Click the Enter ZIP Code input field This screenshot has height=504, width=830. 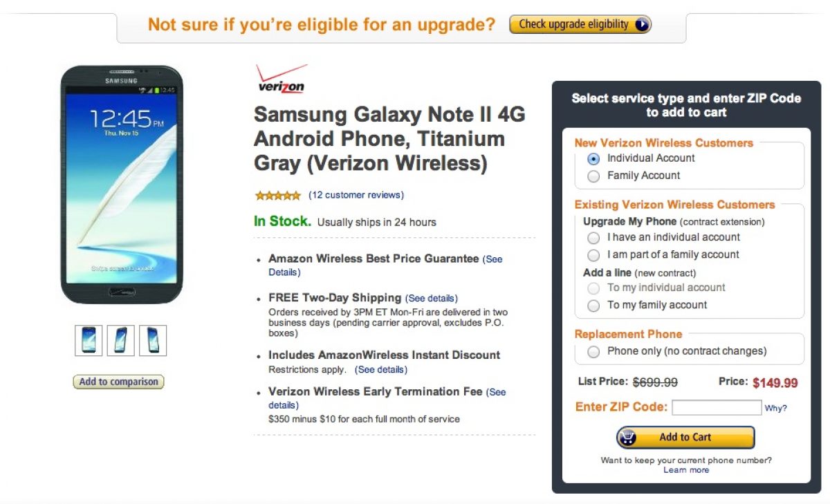717,407
